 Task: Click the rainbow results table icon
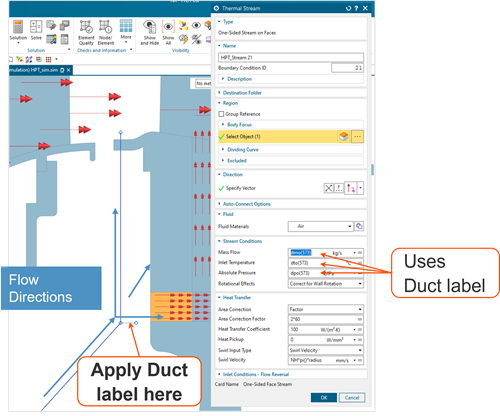pyautogui.click(x=51, y=39)
